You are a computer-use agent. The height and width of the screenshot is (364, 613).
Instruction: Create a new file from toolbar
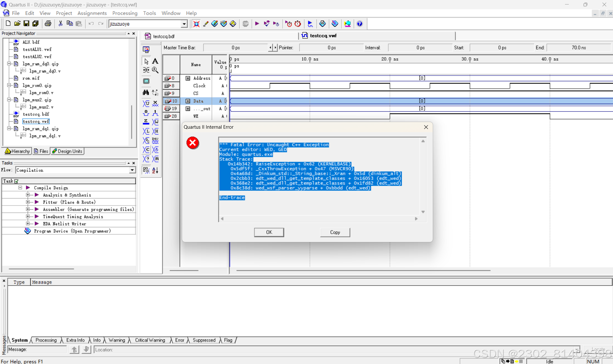coord(8,24)
